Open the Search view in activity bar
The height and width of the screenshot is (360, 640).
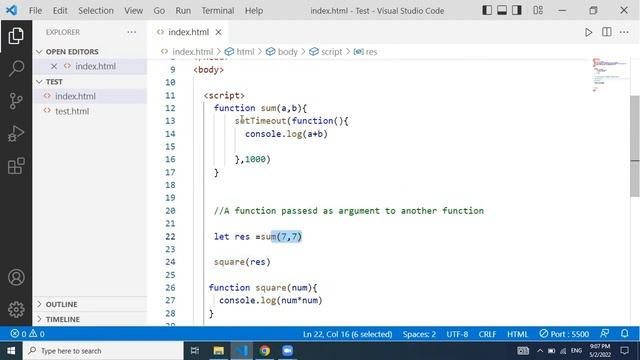[x=16, y=68]
